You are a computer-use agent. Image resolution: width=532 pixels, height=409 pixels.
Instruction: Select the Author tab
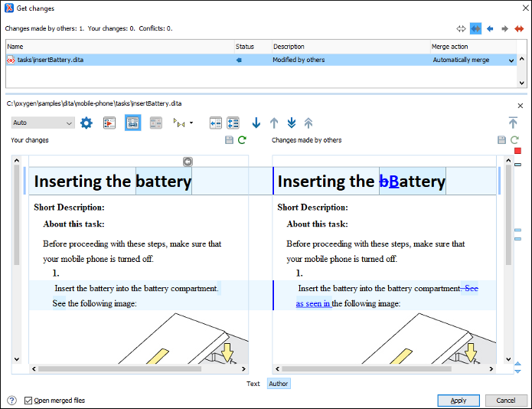pyautogui.click(x=279, y=384)
